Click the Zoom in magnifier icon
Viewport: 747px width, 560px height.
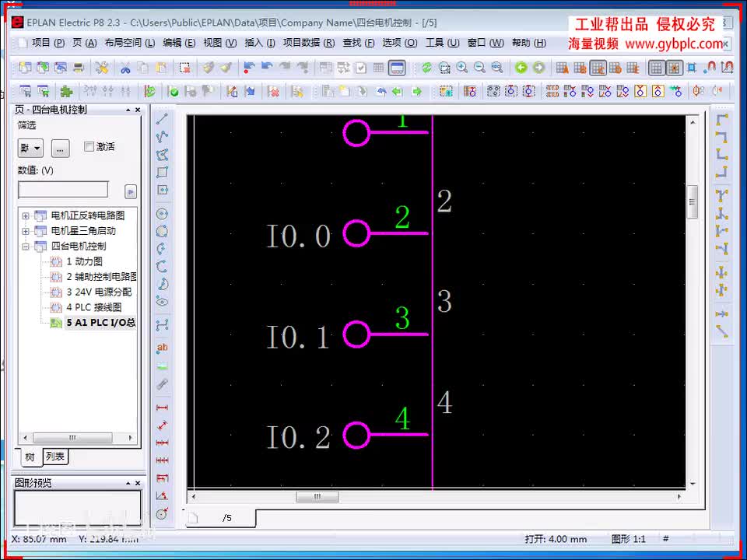[461, 68]
